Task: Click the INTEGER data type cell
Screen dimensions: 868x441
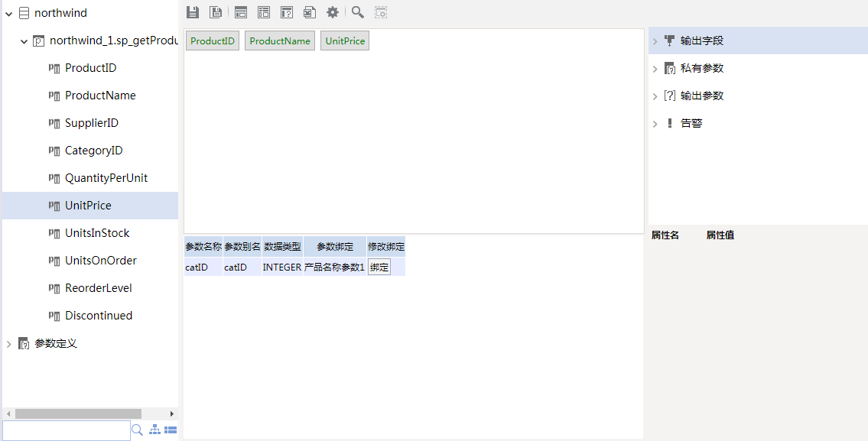Action: click(282, 268)
